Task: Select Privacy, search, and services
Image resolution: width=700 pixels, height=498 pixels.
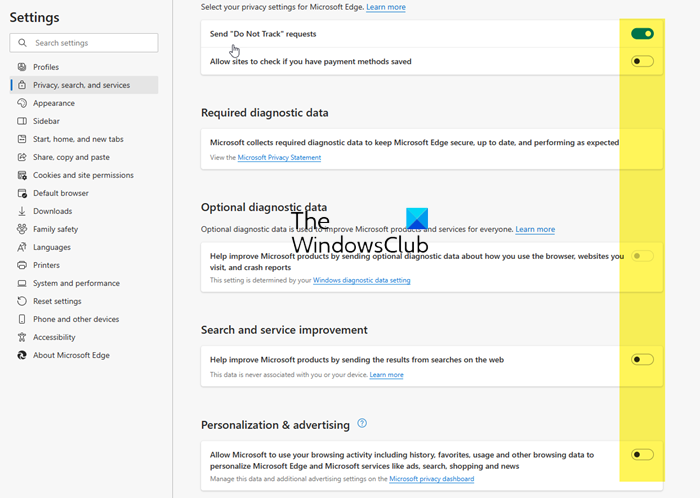Action: pyautogui.click(x=84, y=85)
